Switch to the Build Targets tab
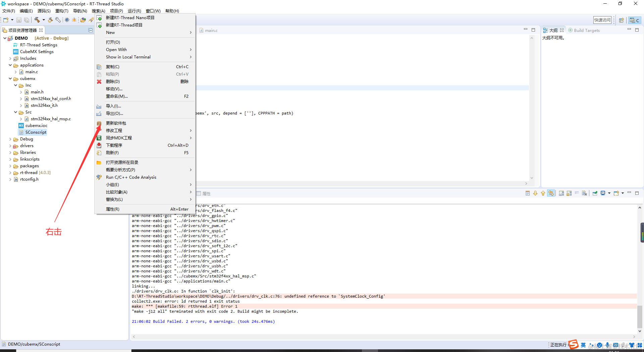This screenshot has height=352, width=644. coord(584,30)
